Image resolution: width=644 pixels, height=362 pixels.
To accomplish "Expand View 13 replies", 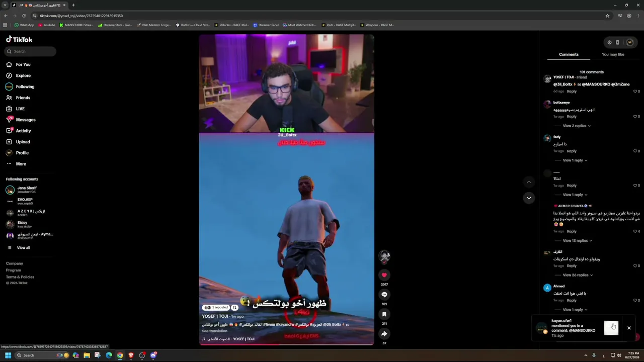I will (x=578, y=241).
